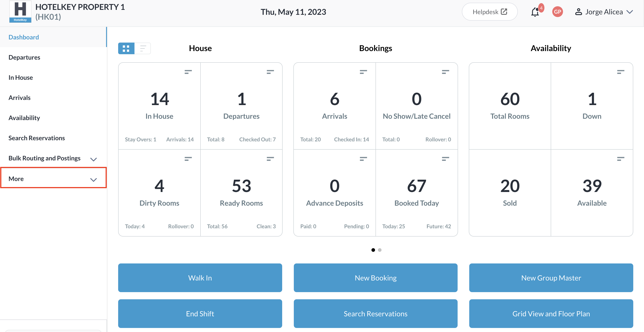Click the Dirty Rooms tile
Viewport: 644px width, 332px height.
(x=159, y=193)
